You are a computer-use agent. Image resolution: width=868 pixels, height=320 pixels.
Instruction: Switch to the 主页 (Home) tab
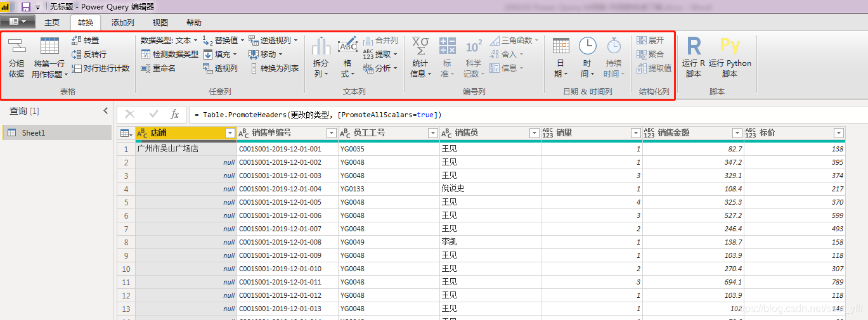52,23
